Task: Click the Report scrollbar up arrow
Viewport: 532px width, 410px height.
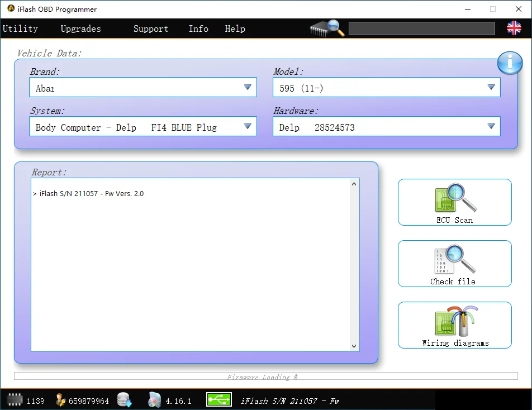Action: [x=354, y=184]
